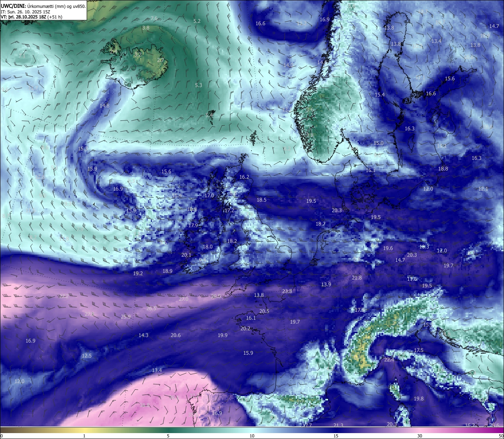Click the 5.3 value east of Iceland
504x439 pixels.
click(198, 85)
